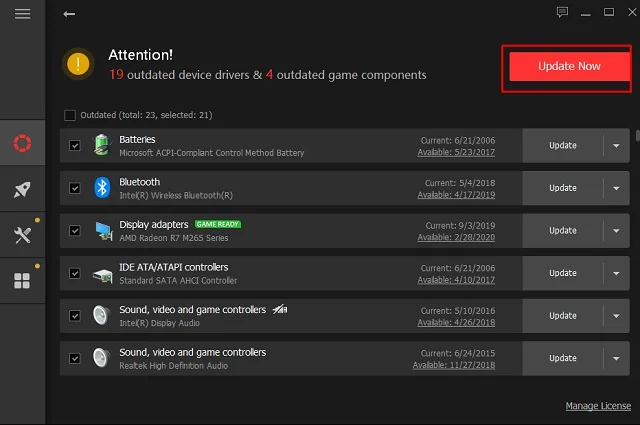Minimize the application window
This screenshot has width=640, height=425.
click(x=586, y=13)
